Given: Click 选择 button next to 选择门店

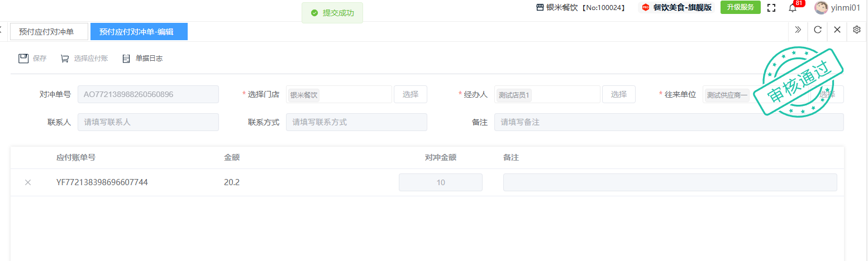Looking at the screenshot, I should coord(410,94).
